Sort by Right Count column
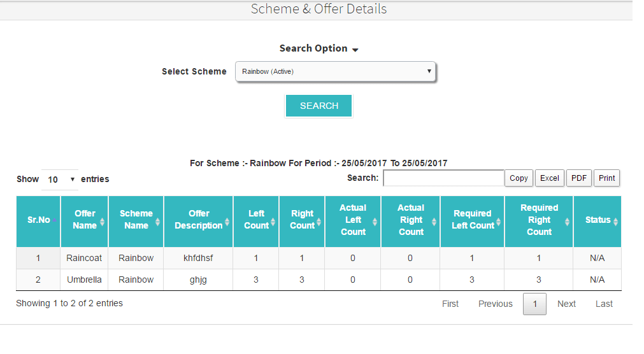The height and width of the screenshot is (354, 644). click(x=318, y=222)
